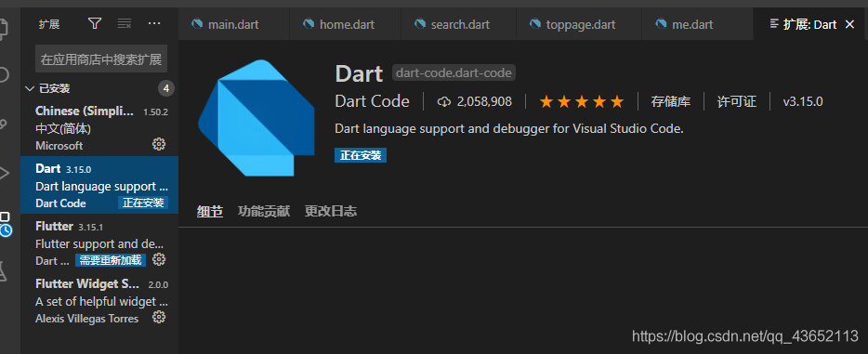868x354 pixels.
Task: Select the Dart 3.15.0 extension row
Action: tap(99, 185)
